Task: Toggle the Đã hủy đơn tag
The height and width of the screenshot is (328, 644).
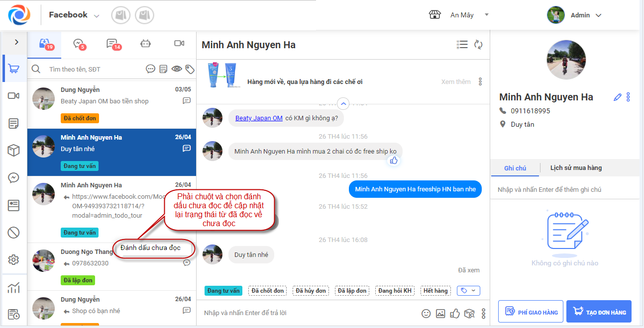Action: pos(311,291)
